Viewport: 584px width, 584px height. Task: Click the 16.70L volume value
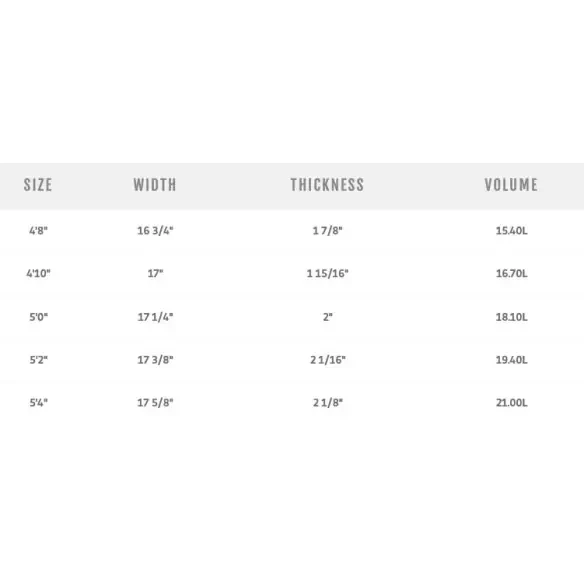[511, 273]
